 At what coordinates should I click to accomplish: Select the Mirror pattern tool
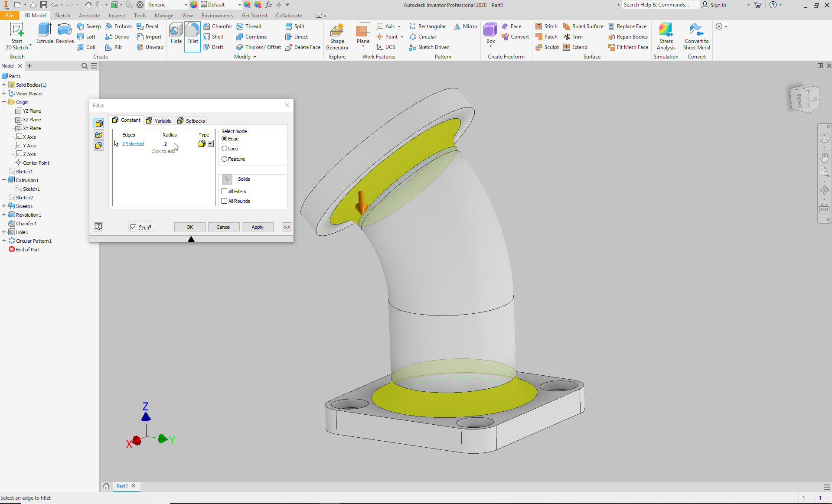point(466,26)
